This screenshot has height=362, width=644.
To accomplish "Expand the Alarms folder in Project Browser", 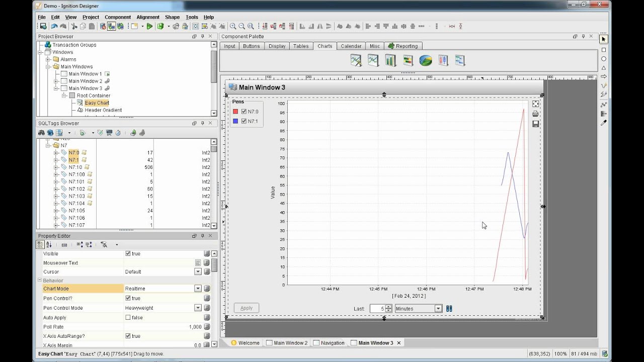I will point(48,59).
